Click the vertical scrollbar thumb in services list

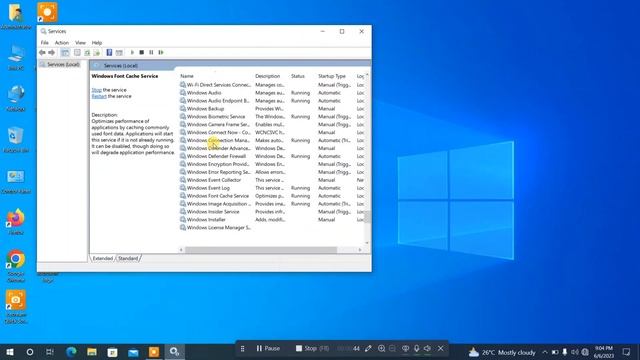[x=367, y=217]
